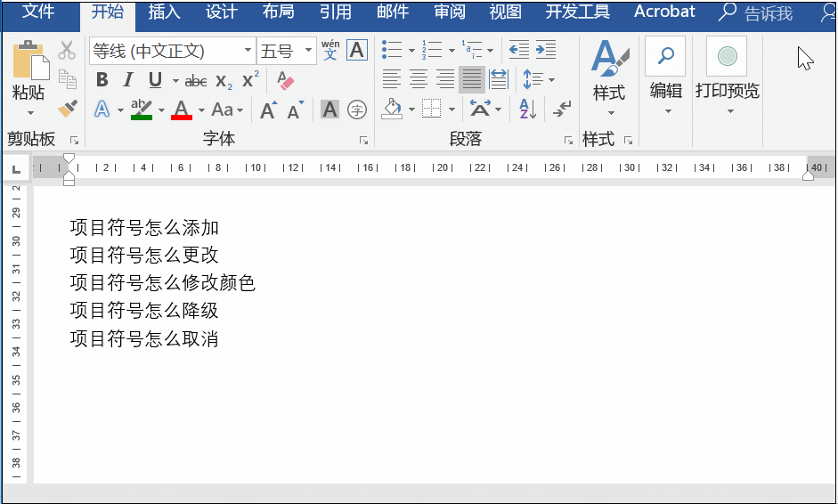Open the styles pane launcher
This screenshot has height=504, width=838.
629,141
